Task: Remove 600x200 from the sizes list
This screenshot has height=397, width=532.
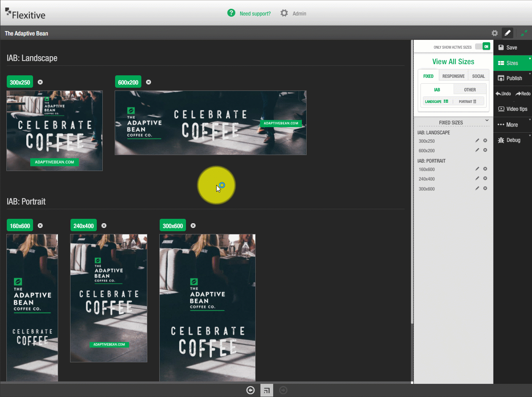Action: pos(485,150)
